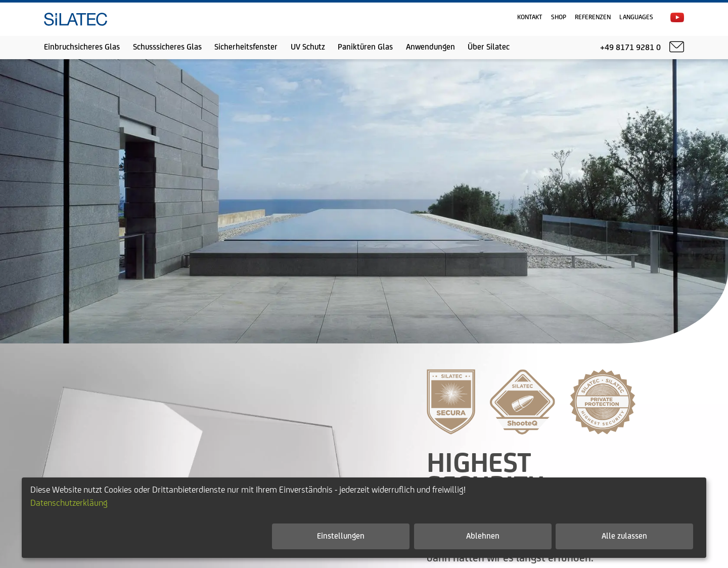The width and height of the screenshot is (728, 568).
Task: Open the Languages menu
Action: pyautogui.click(x=636, y=17)
